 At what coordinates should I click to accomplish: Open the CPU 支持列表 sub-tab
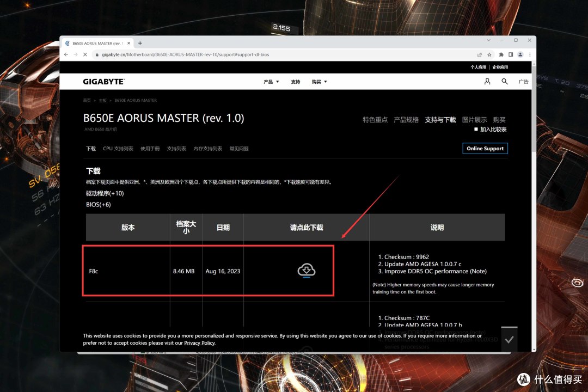click(x=118, y=149)
